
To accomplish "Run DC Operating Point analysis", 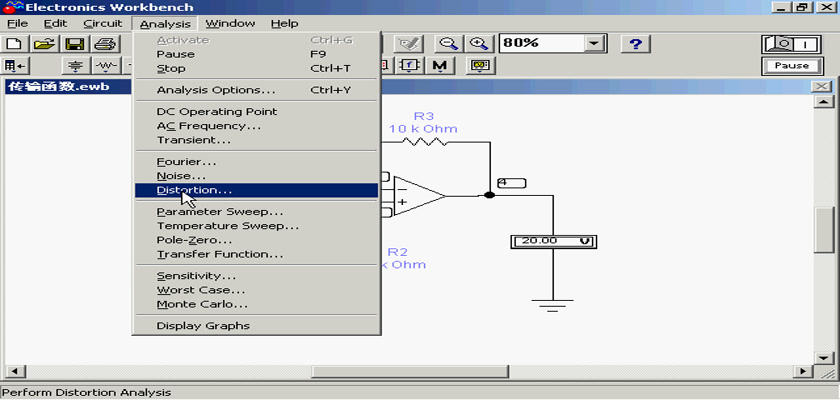I will [x=257, y=111].
